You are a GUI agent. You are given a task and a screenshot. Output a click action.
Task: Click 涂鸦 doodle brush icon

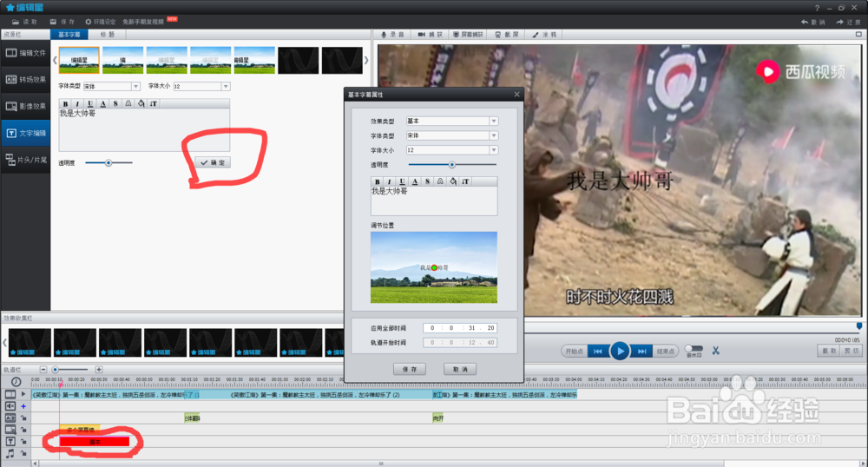(x=536, y=35)
